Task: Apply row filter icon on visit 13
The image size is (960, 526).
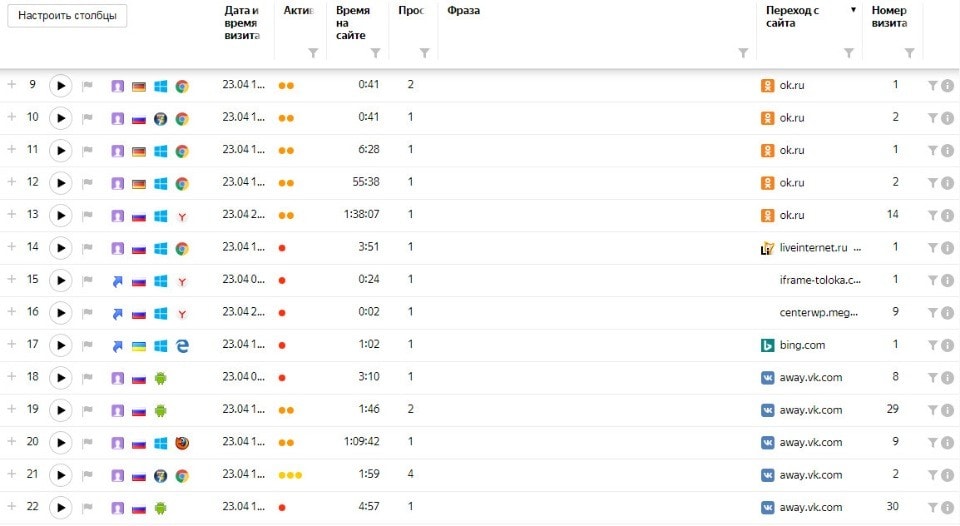Action: click(931, 215)
